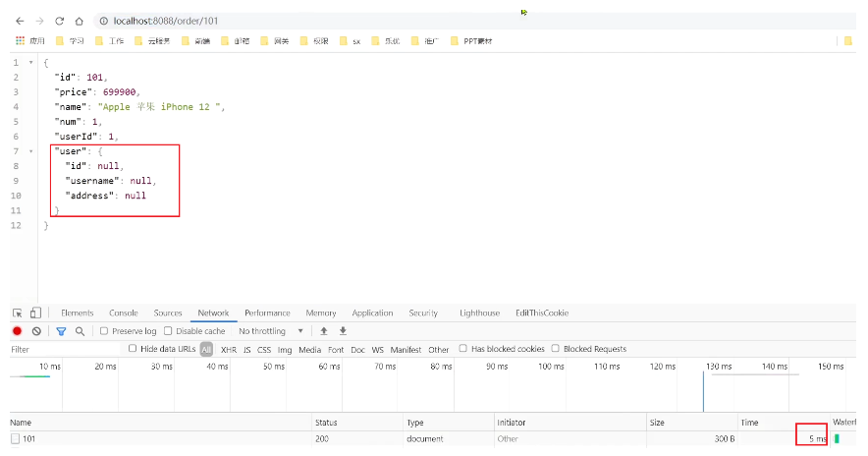The image size is (868, 456).
Task: Toggle the network filter funnel icon
Action: [x=61, y=331]
